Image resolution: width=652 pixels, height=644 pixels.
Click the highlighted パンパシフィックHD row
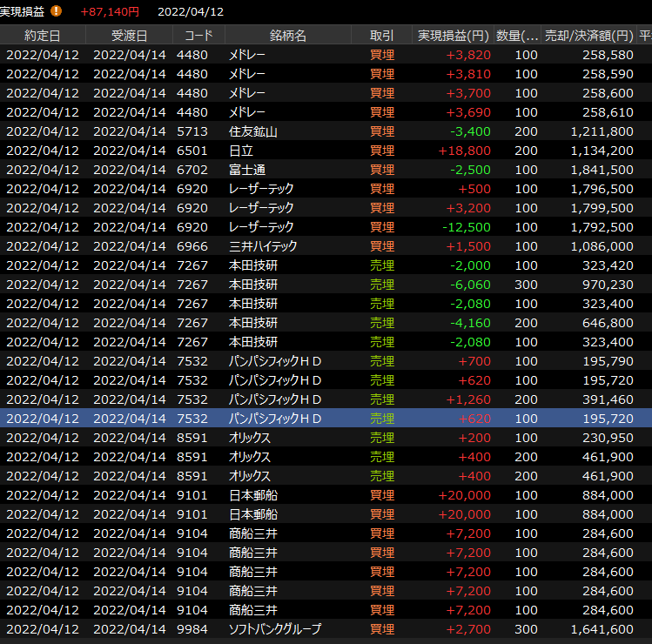click(287, 419)
